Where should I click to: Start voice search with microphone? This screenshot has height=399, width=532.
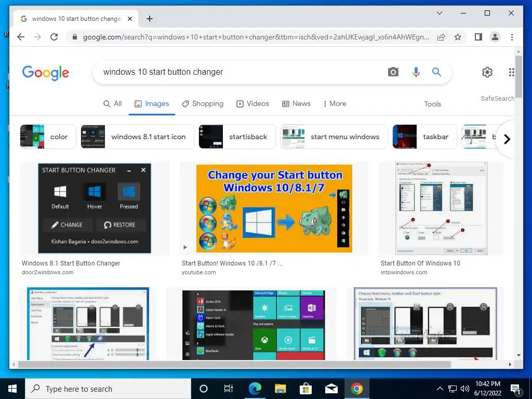tap(416, 72)
